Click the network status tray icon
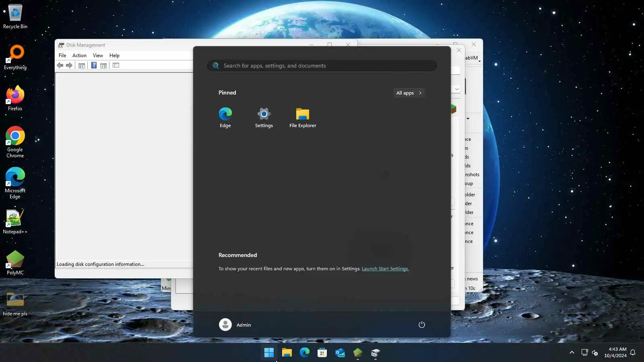This screenshot has width=644, height=362. (x=585, y=352)
